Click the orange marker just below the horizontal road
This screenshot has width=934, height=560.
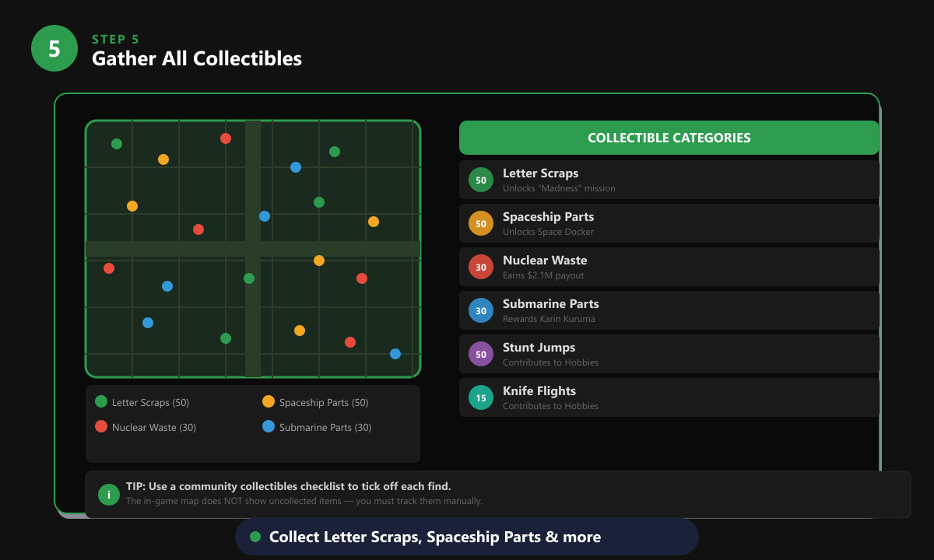(x=319, y=261)
